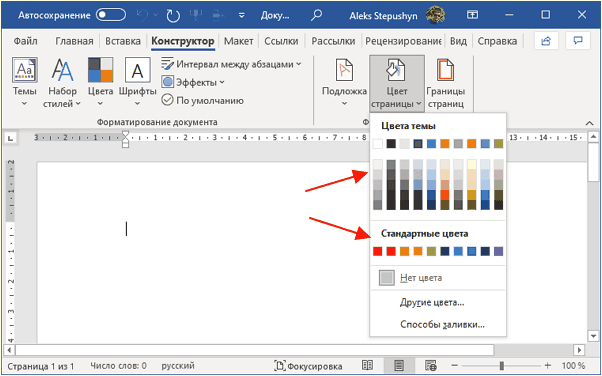
Task: Switch to Review (Рецензирование) tab
Action: click(403, 41)
